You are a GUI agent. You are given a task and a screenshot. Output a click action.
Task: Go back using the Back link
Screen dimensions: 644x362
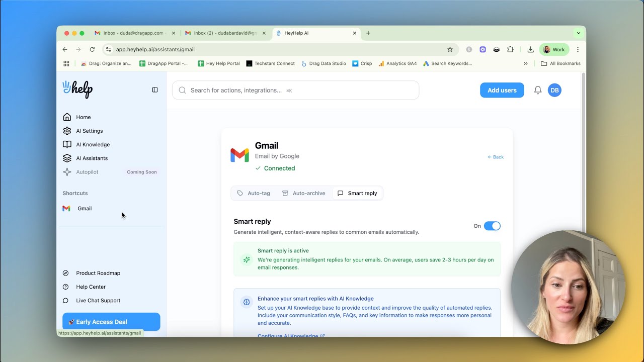point(496,157)
